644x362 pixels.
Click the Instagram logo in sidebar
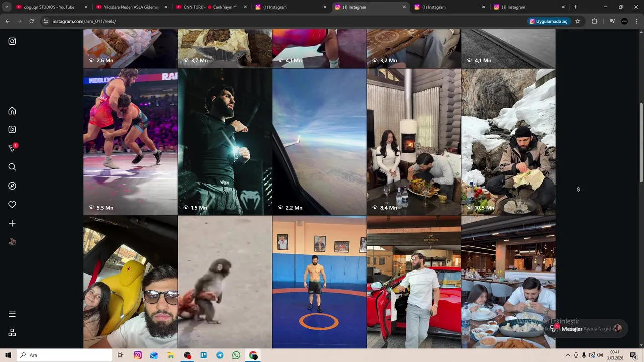(x=12, y=41)
